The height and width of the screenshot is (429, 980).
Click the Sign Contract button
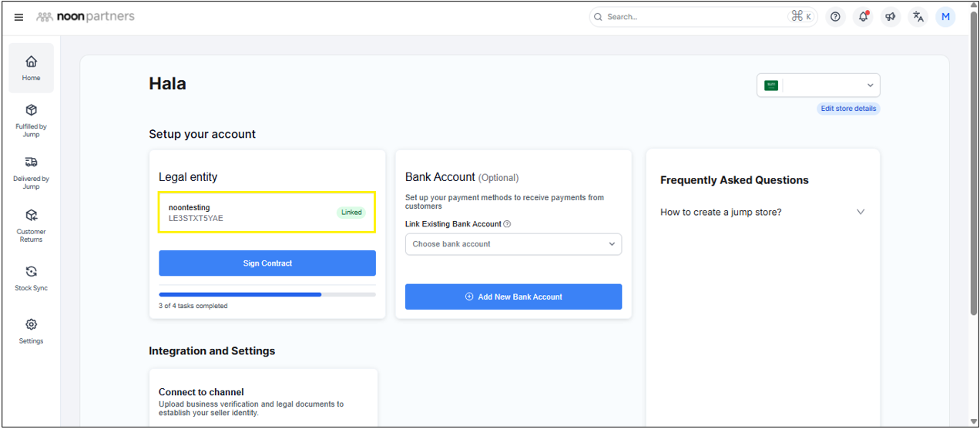pos(267,263)
